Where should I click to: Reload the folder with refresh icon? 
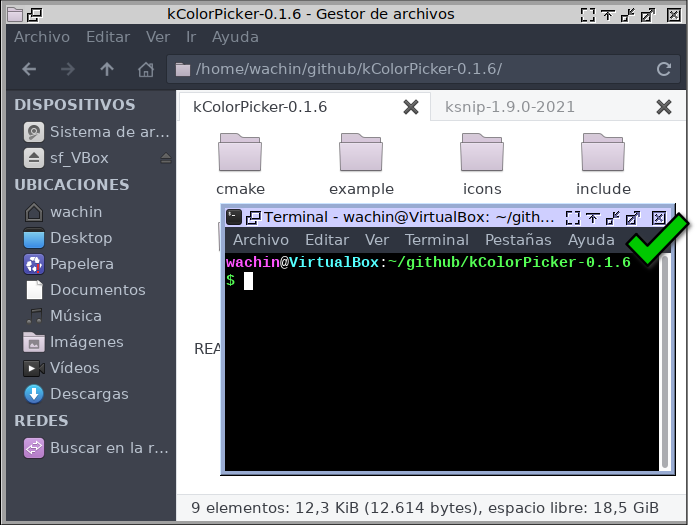click(x=664, y=69)
